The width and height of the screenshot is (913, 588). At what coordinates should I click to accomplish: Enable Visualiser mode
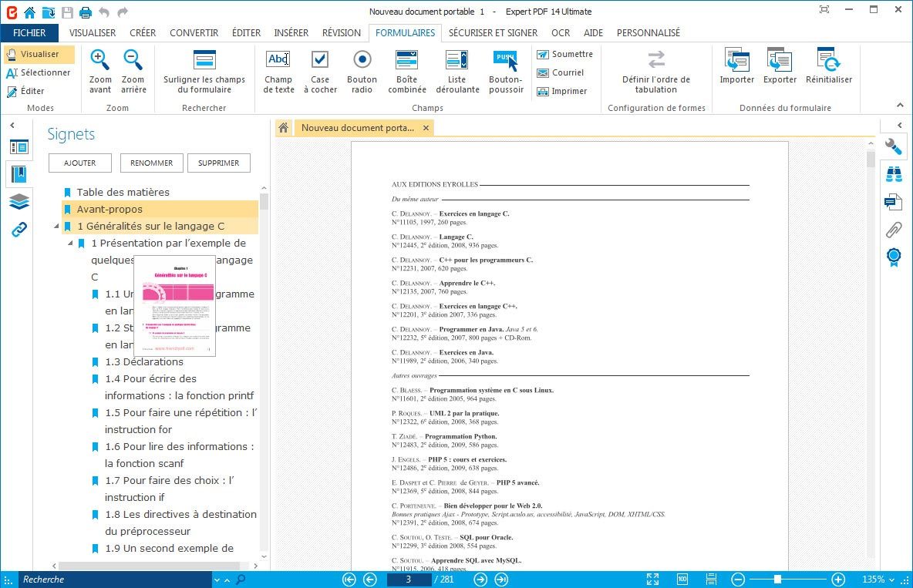(x=39, y=55)
